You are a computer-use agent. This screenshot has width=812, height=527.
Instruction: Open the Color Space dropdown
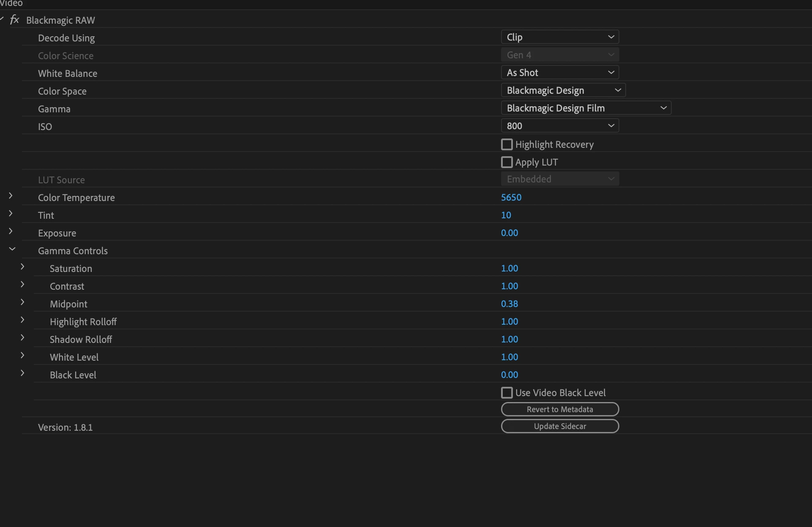[x=563, y=90]
